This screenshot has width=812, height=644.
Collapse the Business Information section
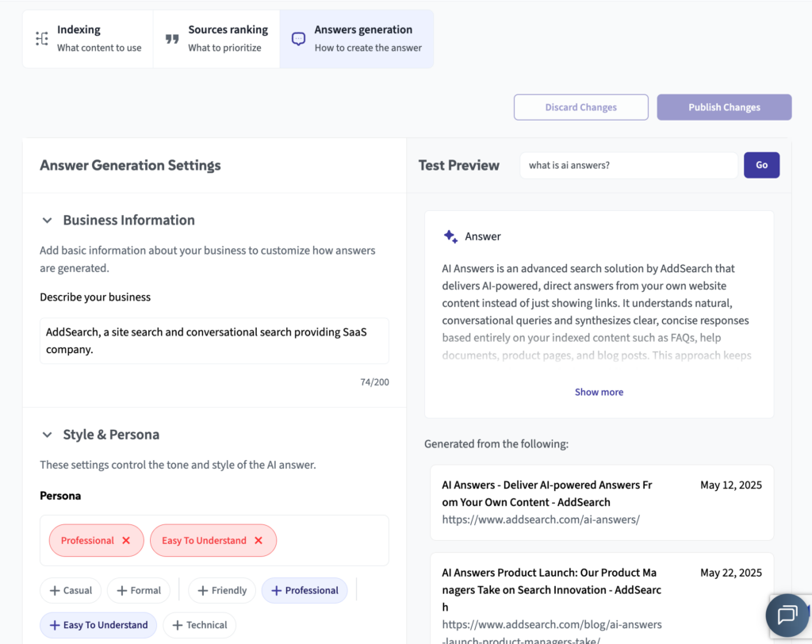point(47,220)
